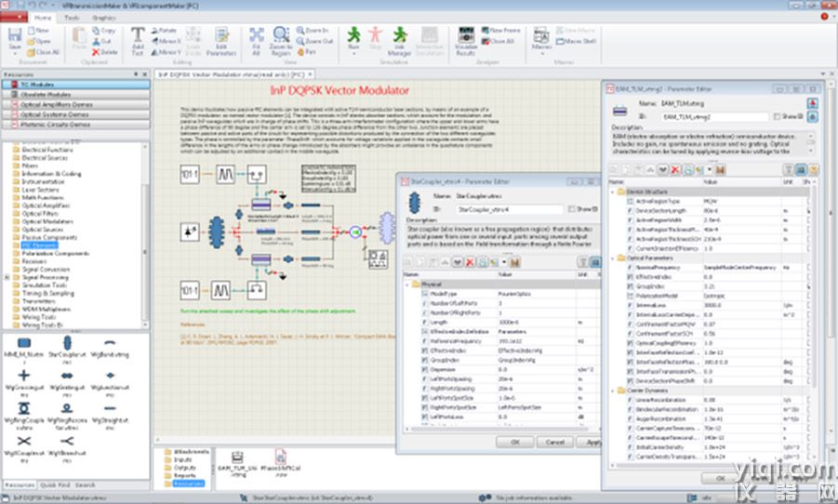Collapse the Physical group in StarCoupler editor
This screenshot has width=838, height=504.
click(406, 285)
